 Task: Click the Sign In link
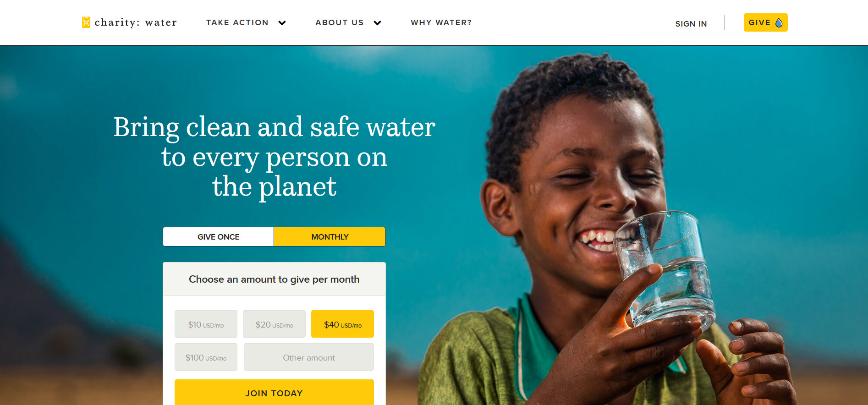click(691, 24)
